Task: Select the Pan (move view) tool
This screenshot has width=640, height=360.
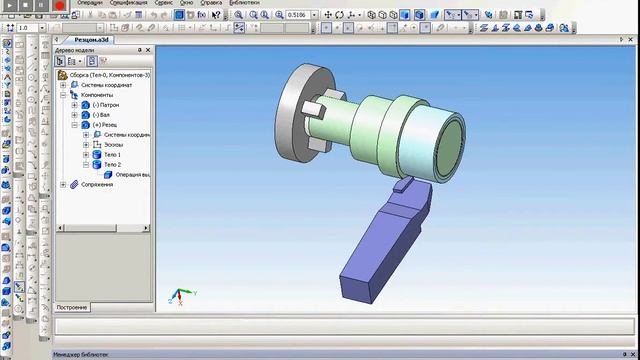Action: click(x=328, y=15)
